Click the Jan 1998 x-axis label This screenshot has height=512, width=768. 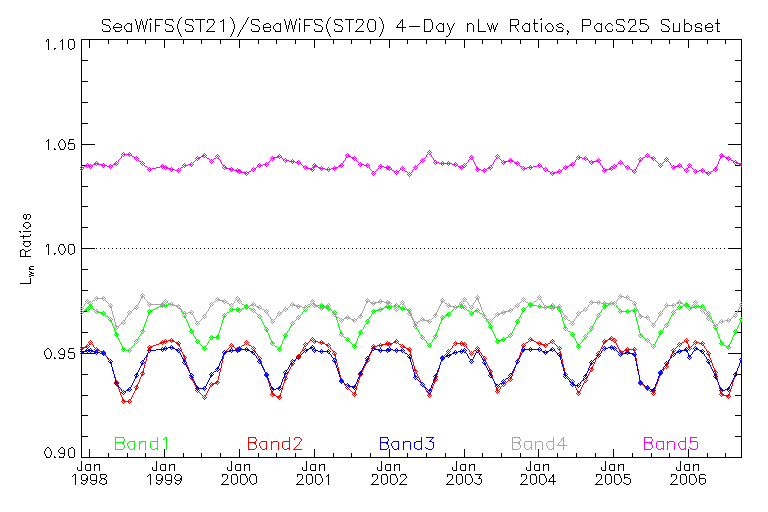point(89,473)
